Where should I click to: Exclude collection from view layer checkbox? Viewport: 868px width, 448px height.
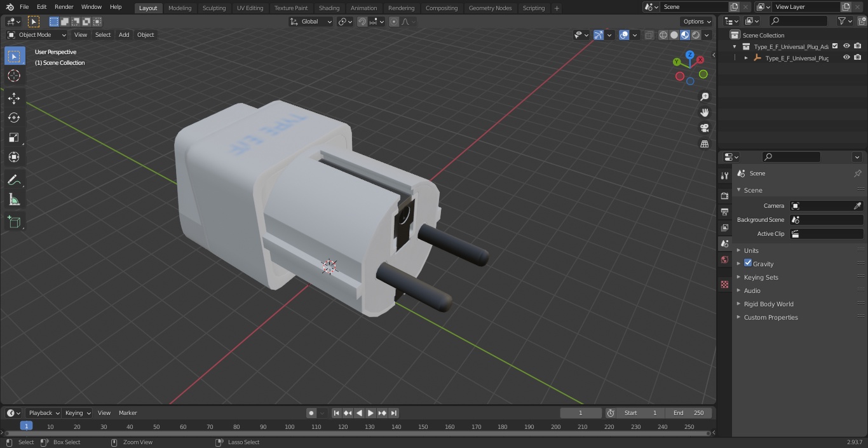coord(835,46)
